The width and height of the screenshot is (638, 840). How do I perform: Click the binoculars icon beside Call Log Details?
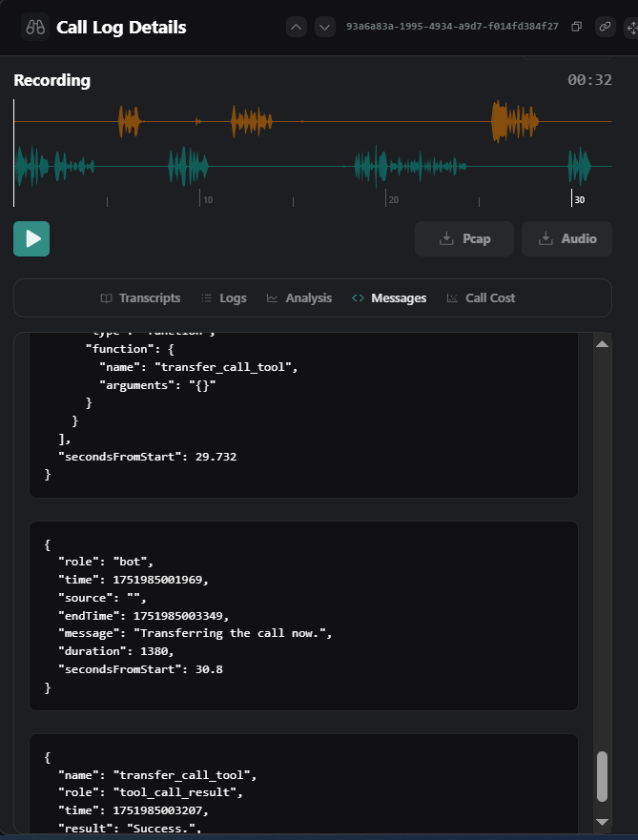[35, 27]
